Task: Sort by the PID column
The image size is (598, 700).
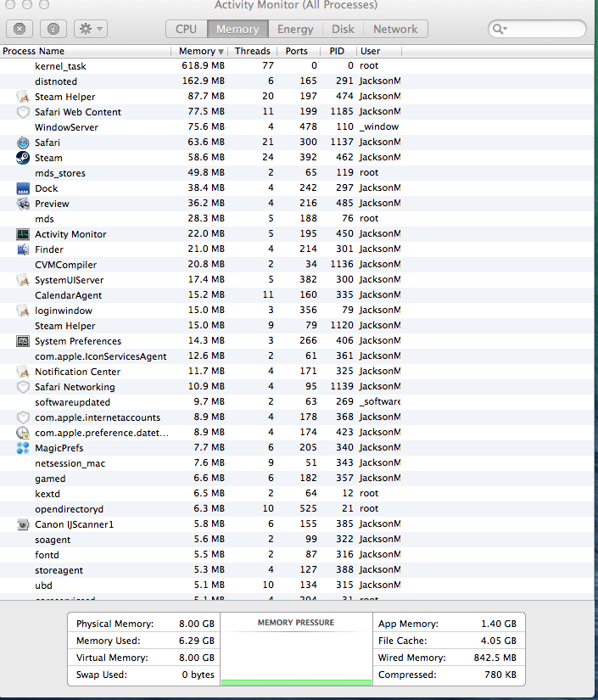Action: coord(338,51)
